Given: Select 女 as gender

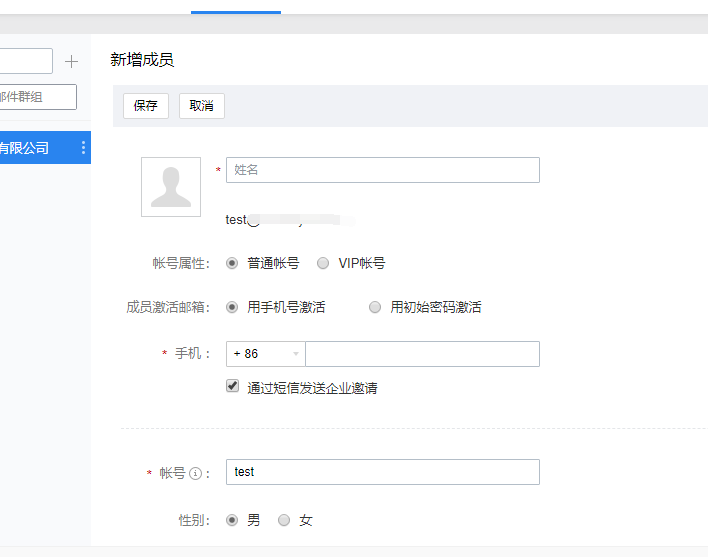Looking at the screenshot, I should [x=284, y=520].
